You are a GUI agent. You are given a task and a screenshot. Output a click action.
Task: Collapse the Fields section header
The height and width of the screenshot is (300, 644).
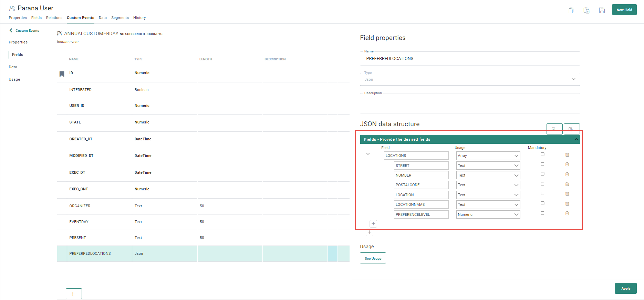[x=576, y=139]
